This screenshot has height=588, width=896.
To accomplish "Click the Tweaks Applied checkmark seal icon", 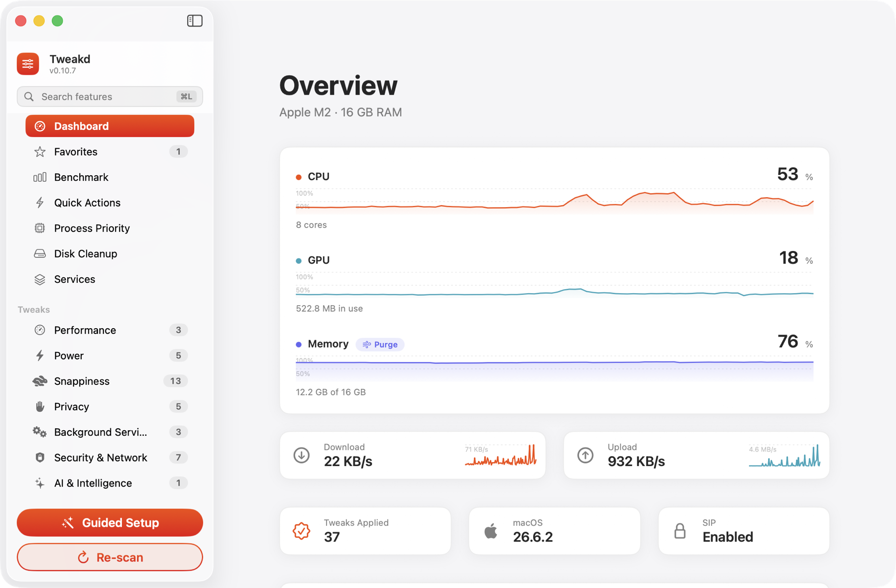I will [x=302, y=531].
